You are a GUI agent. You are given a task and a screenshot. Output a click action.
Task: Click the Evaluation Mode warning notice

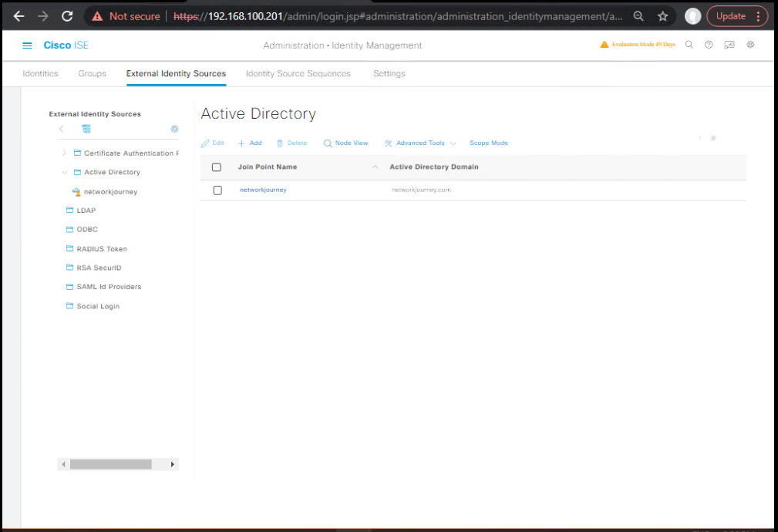tap(638, 45)
